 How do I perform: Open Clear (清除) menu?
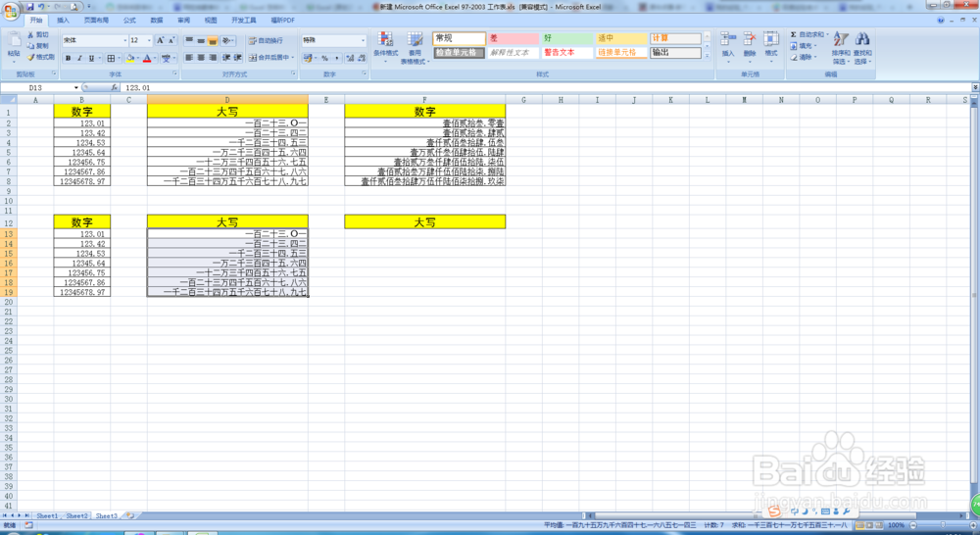803,57
